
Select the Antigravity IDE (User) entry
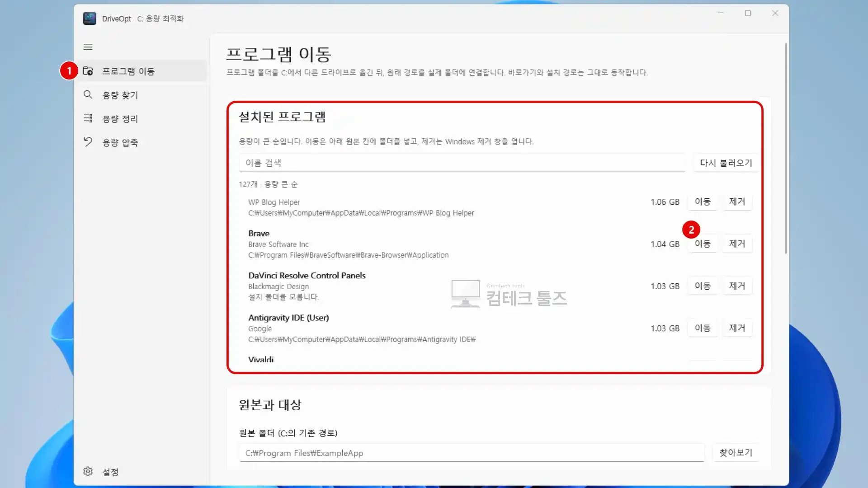click(x=288, y=318)
